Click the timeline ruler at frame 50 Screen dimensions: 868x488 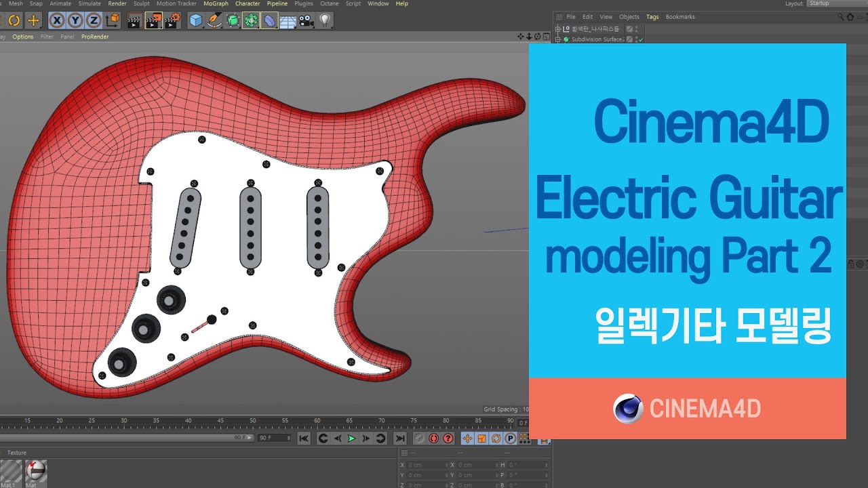pyautogui.click(x=252, y=422)
